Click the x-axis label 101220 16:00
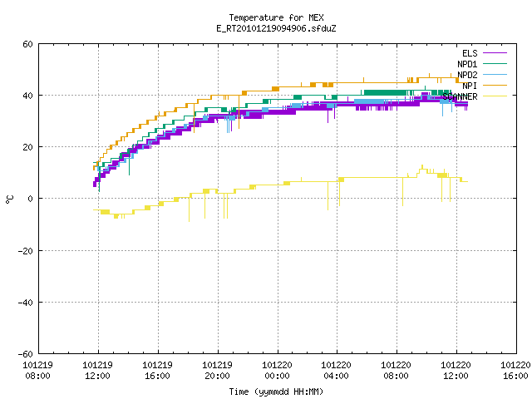 (515, 371)
